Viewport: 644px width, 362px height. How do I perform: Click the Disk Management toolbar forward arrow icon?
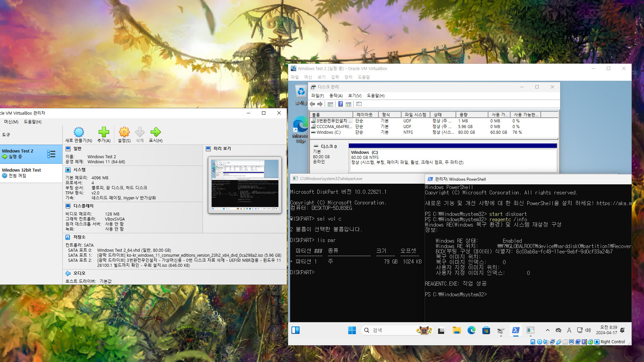click(320, 104)
